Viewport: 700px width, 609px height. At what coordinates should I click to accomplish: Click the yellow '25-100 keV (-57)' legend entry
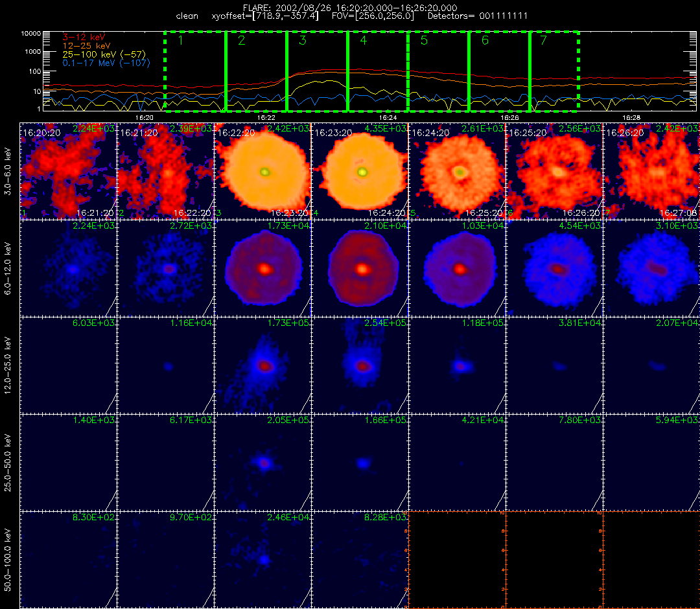pos(104,54)
